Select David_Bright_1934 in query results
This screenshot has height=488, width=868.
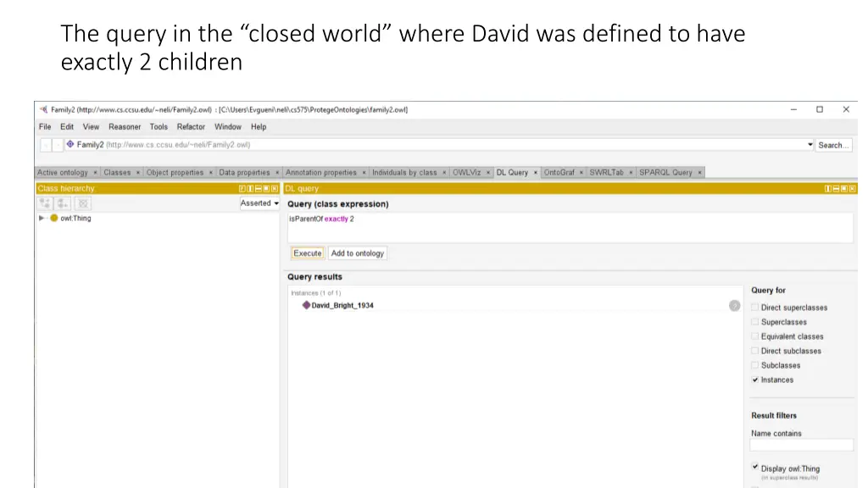click(342, 305)
